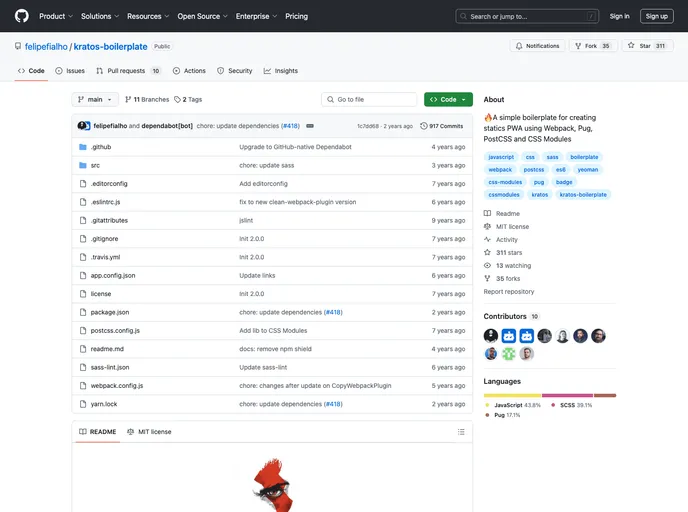
Task: Open the felipefialho owner link
Action: coord(46,47)
